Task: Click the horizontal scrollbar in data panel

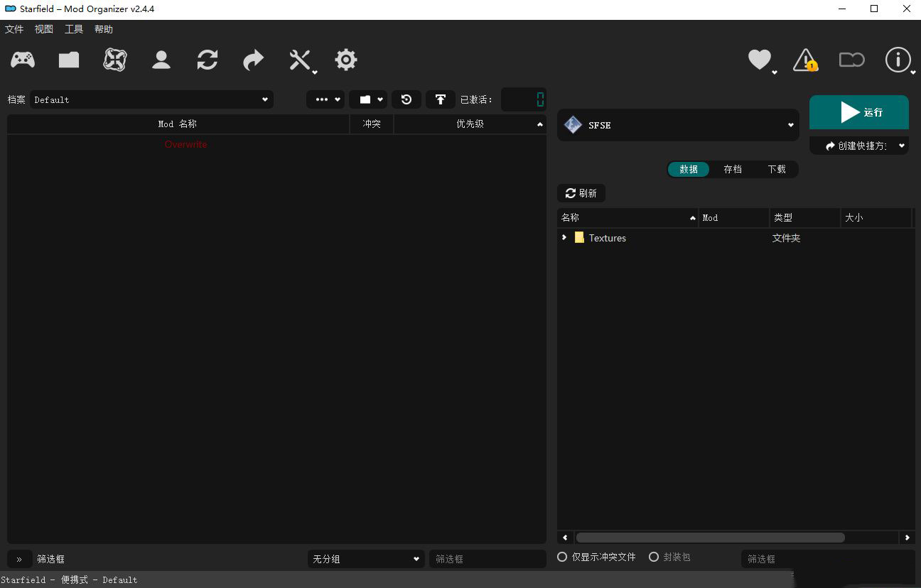Action: [711, 538]
